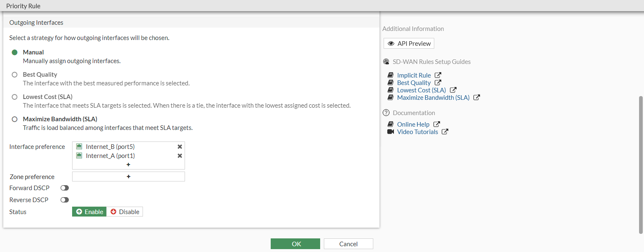The width and height of the screenshot is (644, 252).
Task: Select the Best Quality strategy radio button
Action: click(15, 75)
